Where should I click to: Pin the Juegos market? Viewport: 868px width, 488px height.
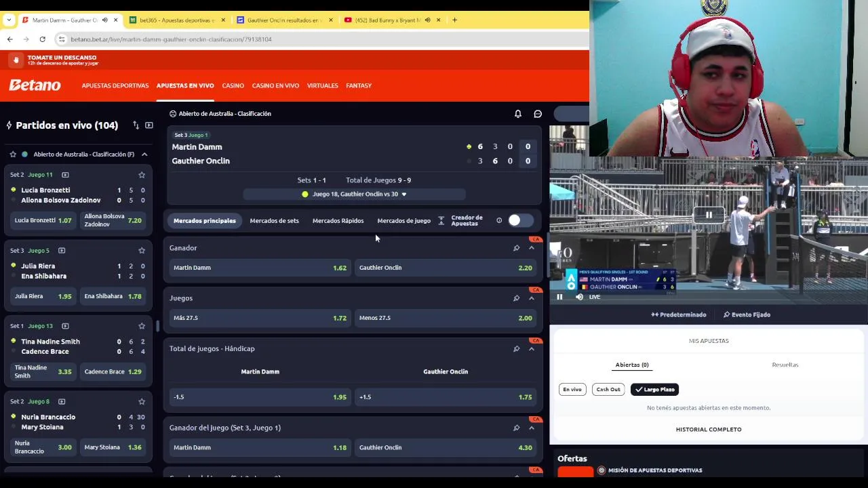[x=516, y=298]
